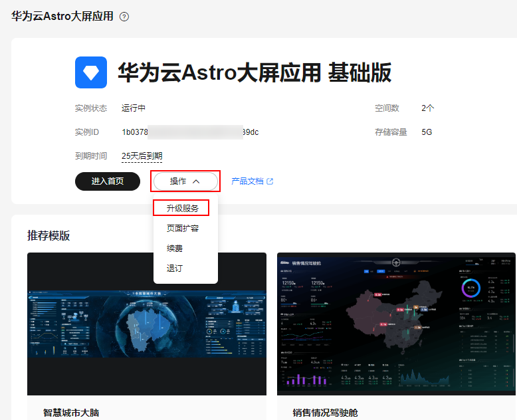Click the help question-mark icon beside page title
The height and width of the screenshot is (420, 517).
[124, 17]
